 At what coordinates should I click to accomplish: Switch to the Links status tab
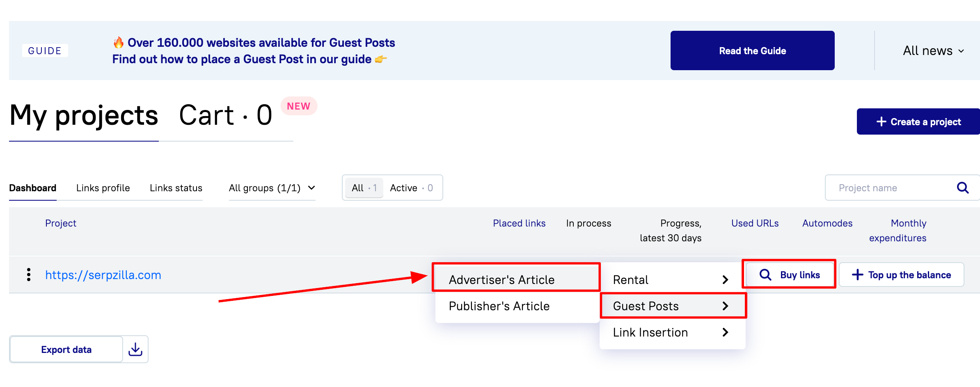click(x=176, y=188)
